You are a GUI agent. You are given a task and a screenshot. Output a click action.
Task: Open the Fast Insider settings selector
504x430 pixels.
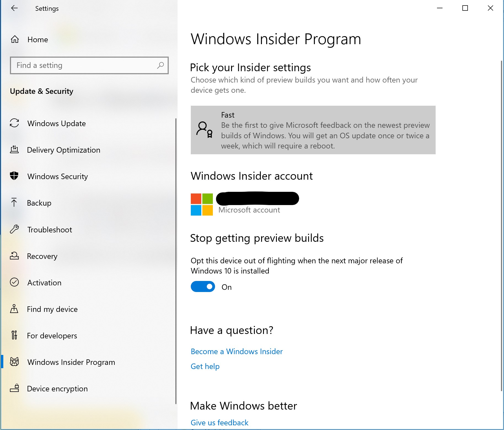[x=313, y=130]
